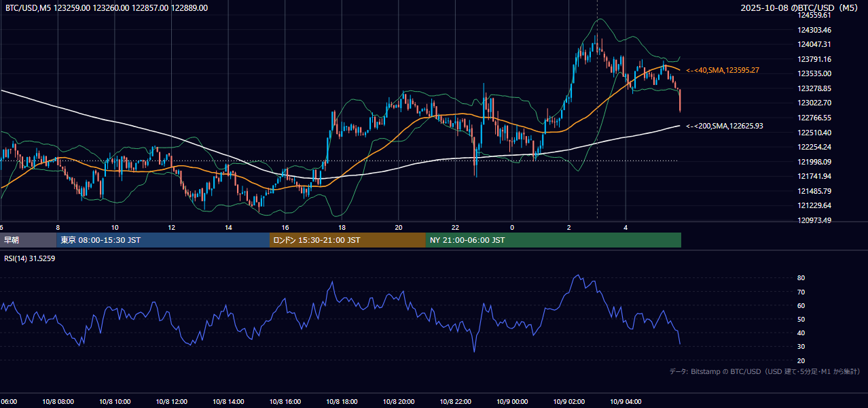The height and width of the screenshot is (408, 868).
Task: Click hour tick 18 under the candlestick chart
Action: click(342, 227)
